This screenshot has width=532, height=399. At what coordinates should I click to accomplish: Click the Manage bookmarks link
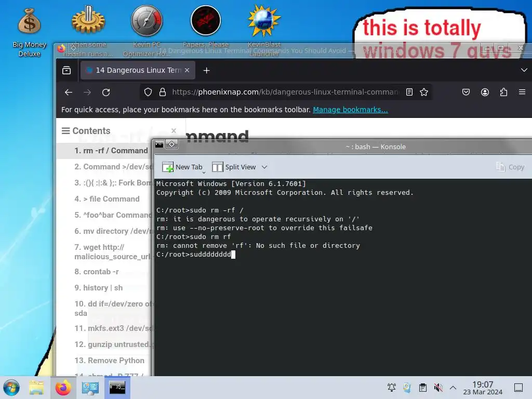coord(350,110)
